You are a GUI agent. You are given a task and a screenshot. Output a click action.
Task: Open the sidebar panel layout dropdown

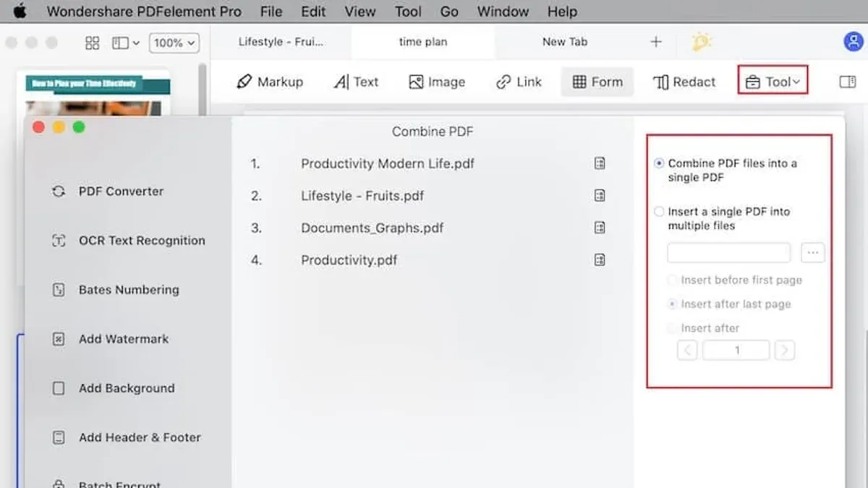(x=125, y=43)
